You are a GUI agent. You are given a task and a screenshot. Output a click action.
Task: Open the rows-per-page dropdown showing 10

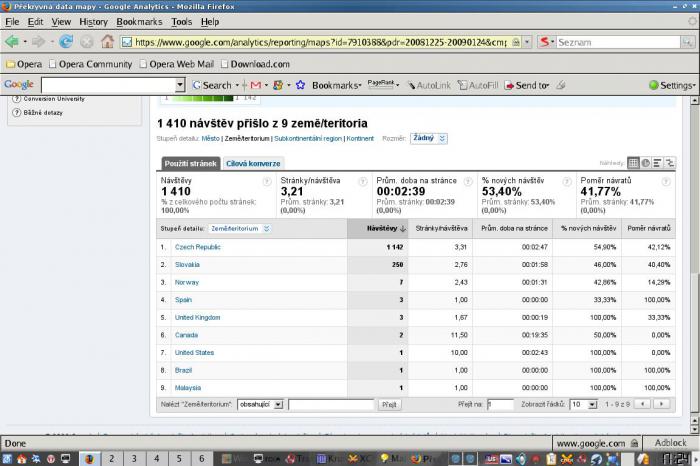[x=583, y=404]
